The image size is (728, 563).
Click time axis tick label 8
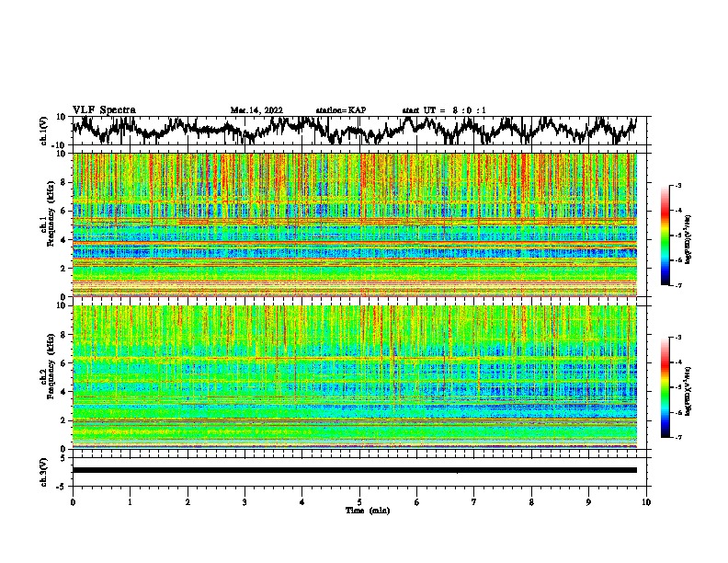(x=531, y=502)
